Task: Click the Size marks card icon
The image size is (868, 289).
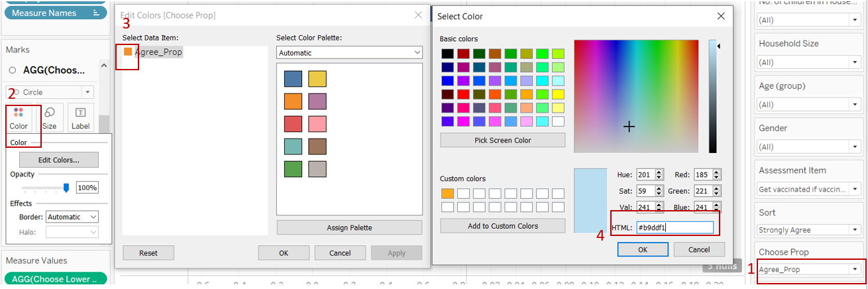Action: click(x=50, y=117)
